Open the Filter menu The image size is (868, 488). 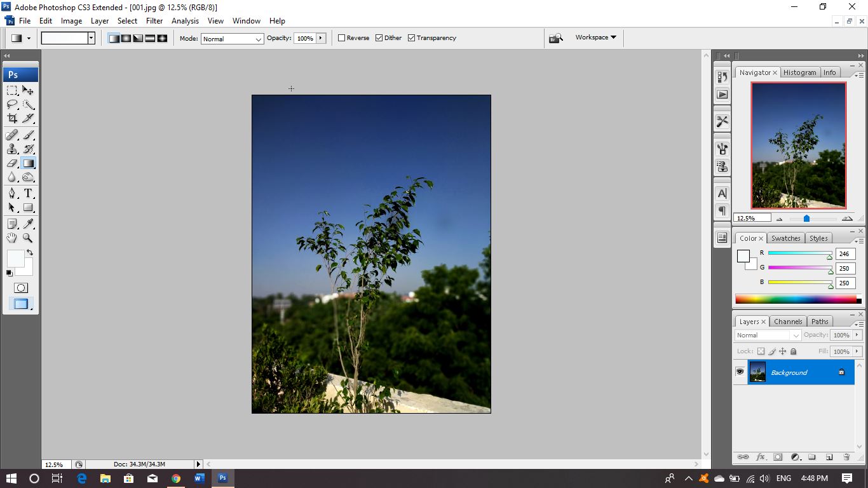point(154,21)
